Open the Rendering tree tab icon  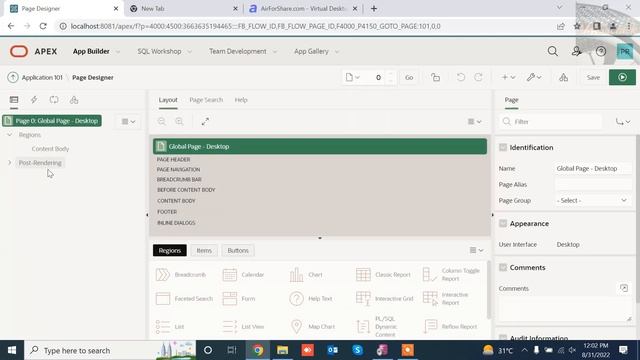[x=14, y=100]
